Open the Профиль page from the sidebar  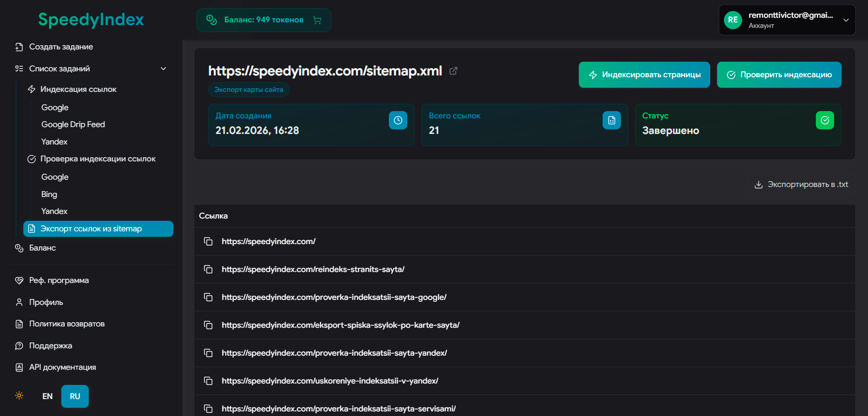click(45, 302)
